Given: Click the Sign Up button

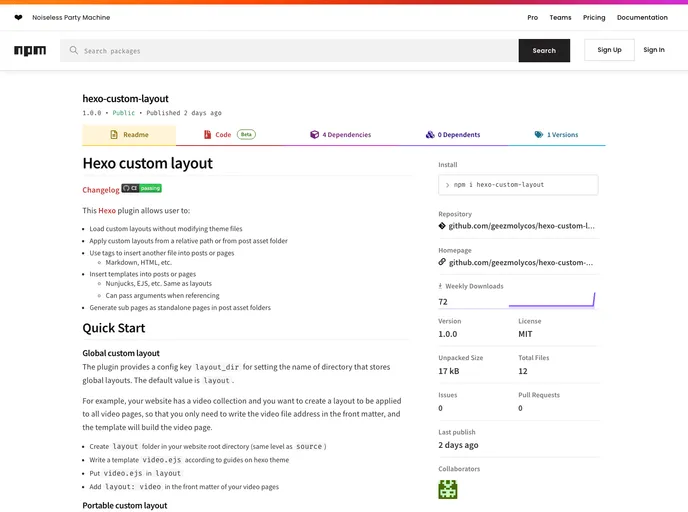Looking at the screenshot, I should pos(609,50).
